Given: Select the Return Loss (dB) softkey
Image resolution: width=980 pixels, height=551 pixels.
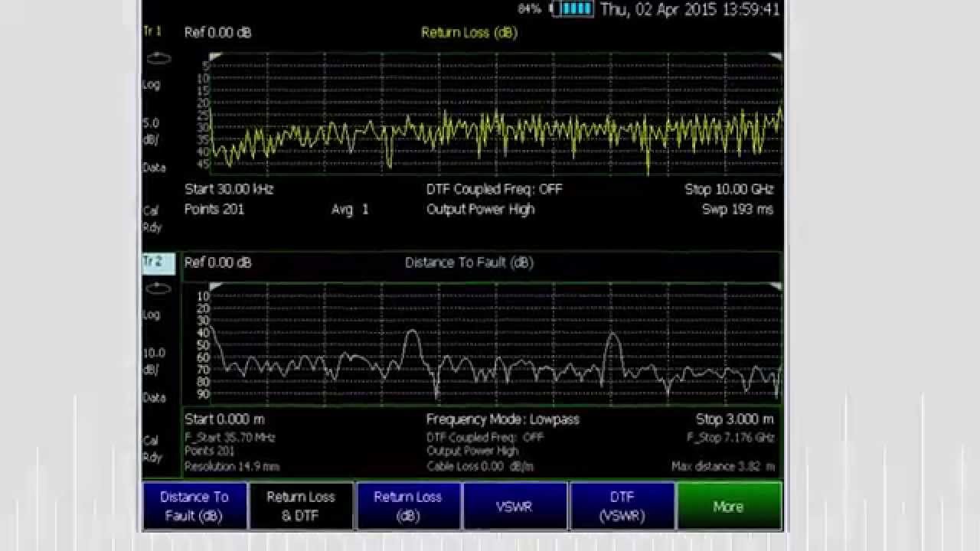Looking at the screenshot, I should click(x=408, y=506).
